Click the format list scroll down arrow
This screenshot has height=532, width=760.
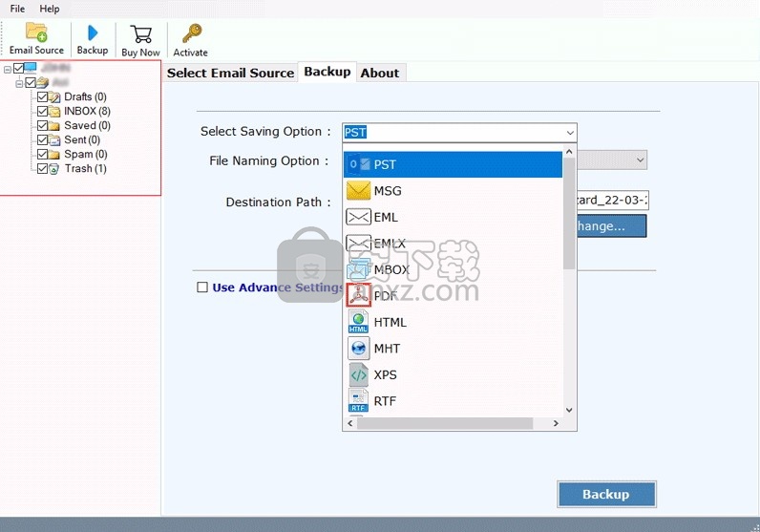point(569,411)
